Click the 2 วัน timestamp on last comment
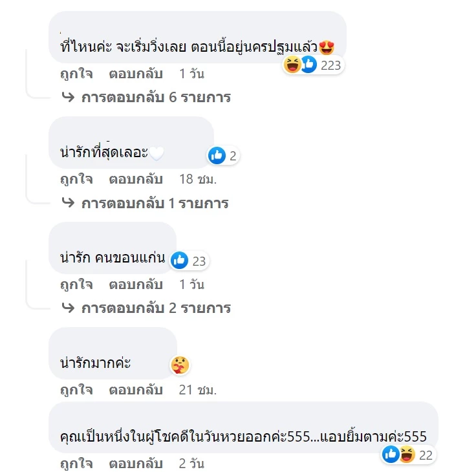This screenshot has height=472, width=476. [x=191, y=464]
